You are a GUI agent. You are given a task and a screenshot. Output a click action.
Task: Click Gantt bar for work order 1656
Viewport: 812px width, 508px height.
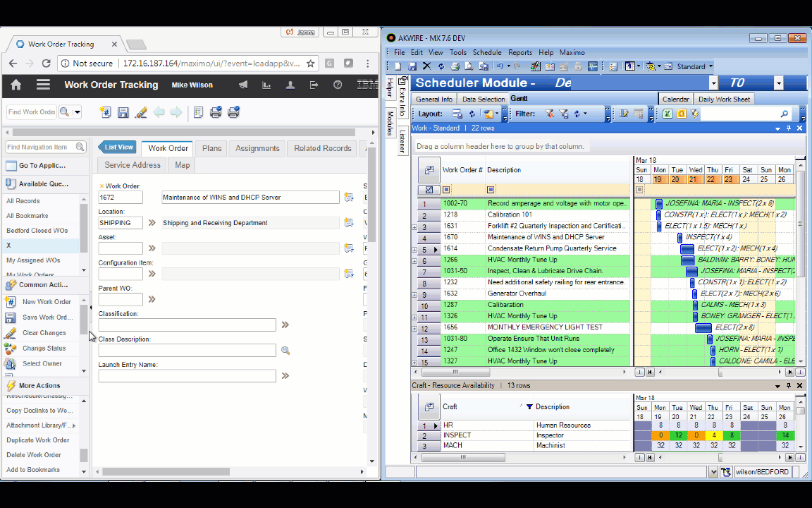(703, 327)
